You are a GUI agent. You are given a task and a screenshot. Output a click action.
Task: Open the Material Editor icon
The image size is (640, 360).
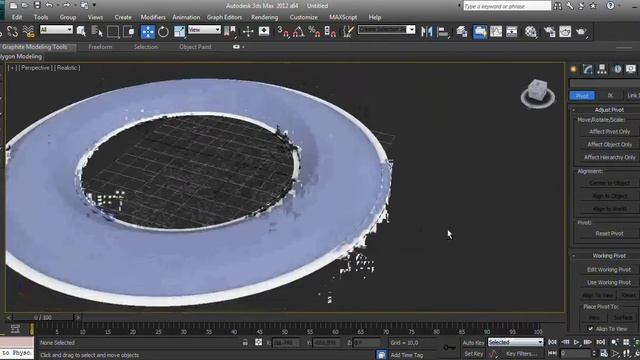pos(531,31)
